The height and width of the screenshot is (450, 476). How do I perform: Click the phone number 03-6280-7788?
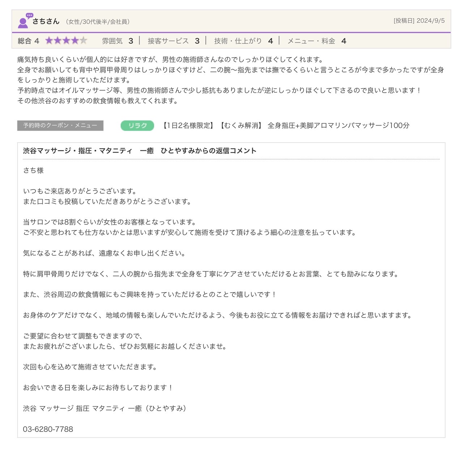(x=48, y=429)
